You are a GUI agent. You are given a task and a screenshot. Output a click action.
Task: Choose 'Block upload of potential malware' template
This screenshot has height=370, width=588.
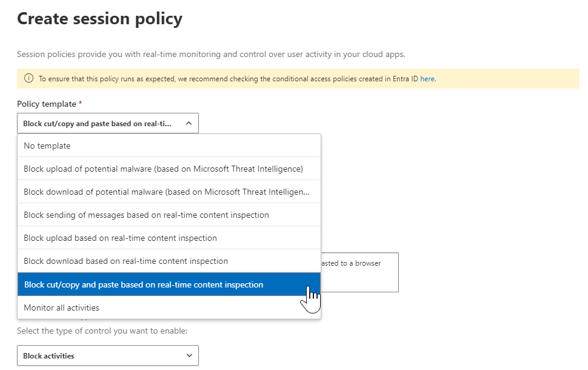169,169
